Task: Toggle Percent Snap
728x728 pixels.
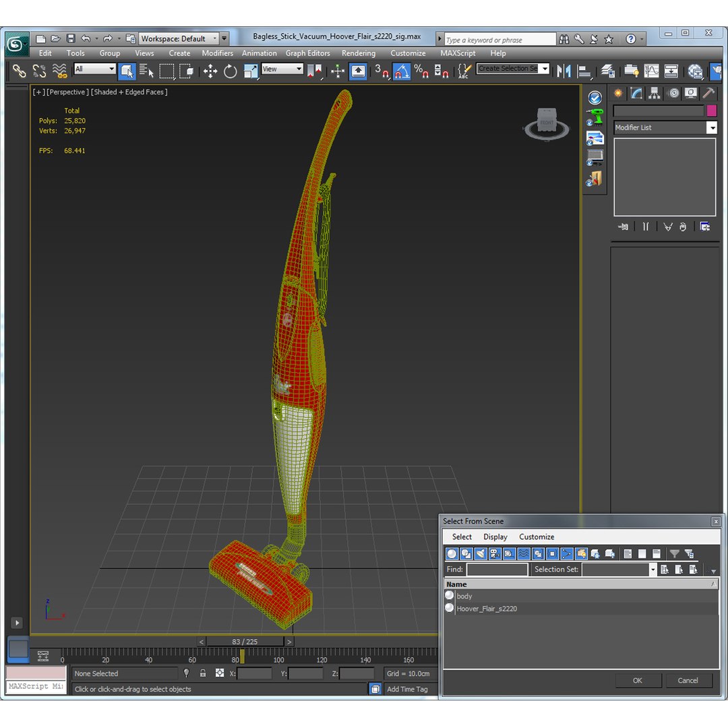Action: coord(421,71)
